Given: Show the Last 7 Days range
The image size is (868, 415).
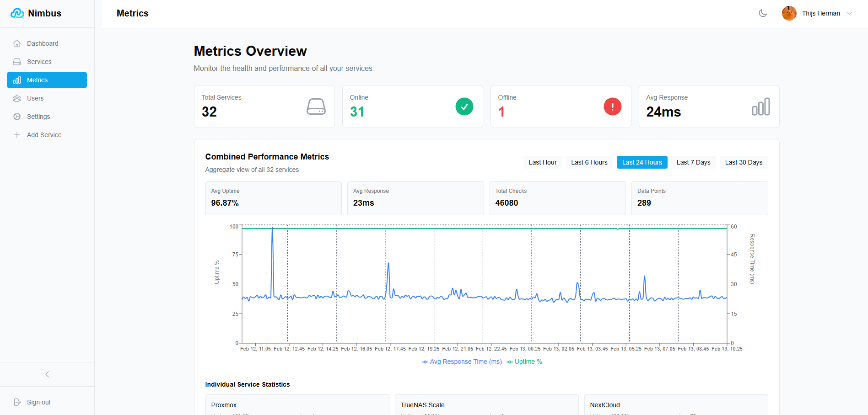Looking at the screenshot, I should (x=694, y=162).
